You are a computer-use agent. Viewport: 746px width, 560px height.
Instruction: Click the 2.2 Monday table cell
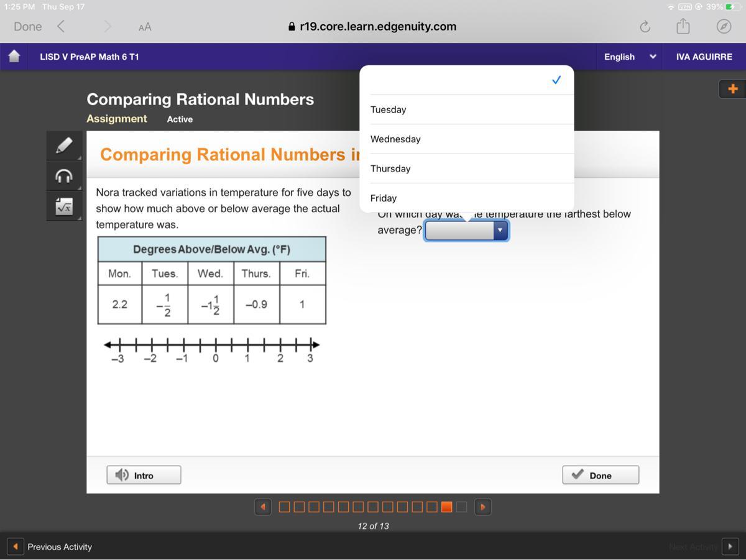(120, 305)
